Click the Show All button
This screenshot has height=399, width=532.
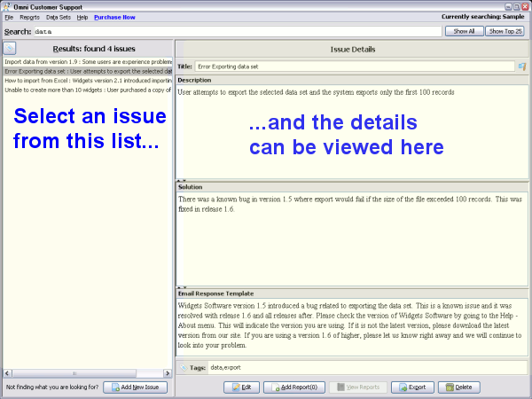pos(464,31)
